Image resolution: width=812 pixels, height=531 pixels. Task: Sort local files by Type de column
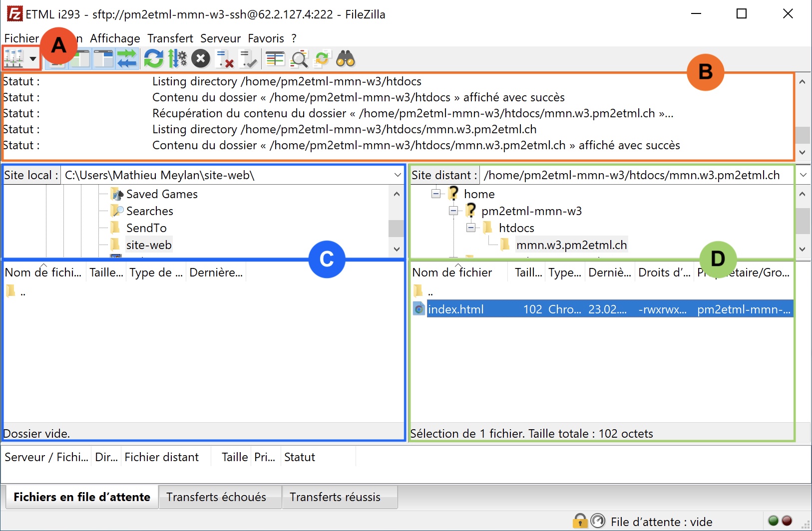coord(156,272)
